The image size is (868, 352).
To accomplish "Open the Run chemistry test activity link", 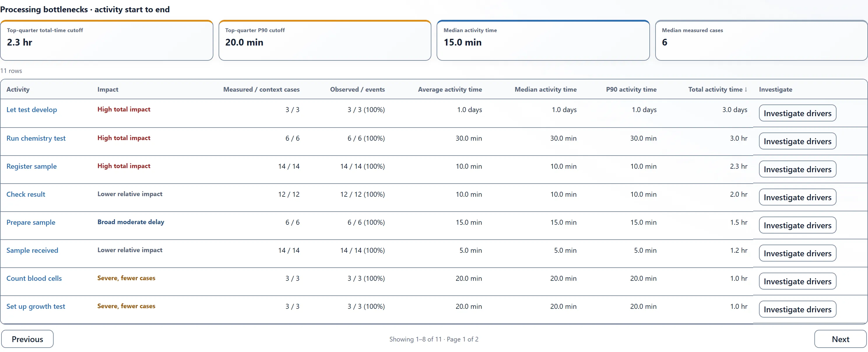I will tap(36, 138).
